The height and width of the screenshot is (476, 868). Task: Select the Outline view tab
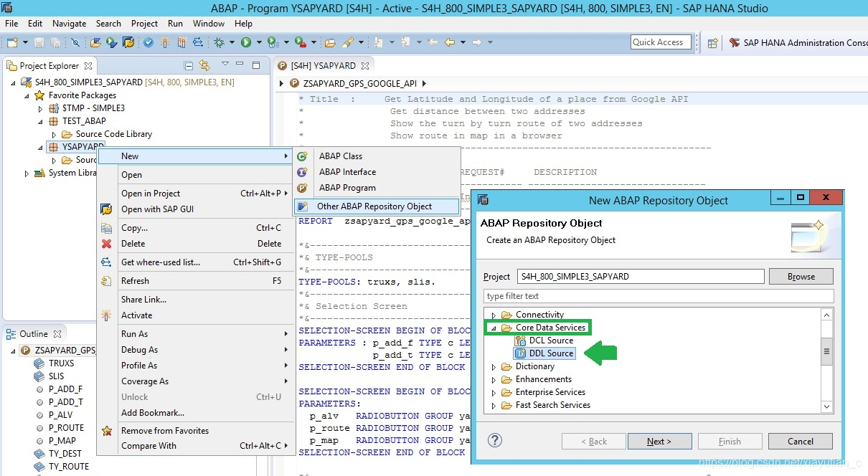point(33,333)
